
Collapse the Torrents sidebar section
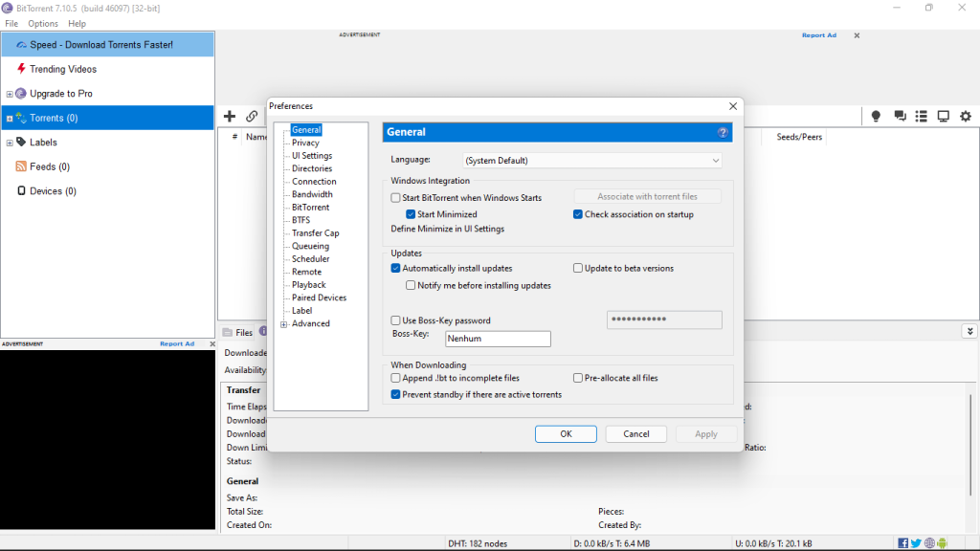[x=10, y=116]
